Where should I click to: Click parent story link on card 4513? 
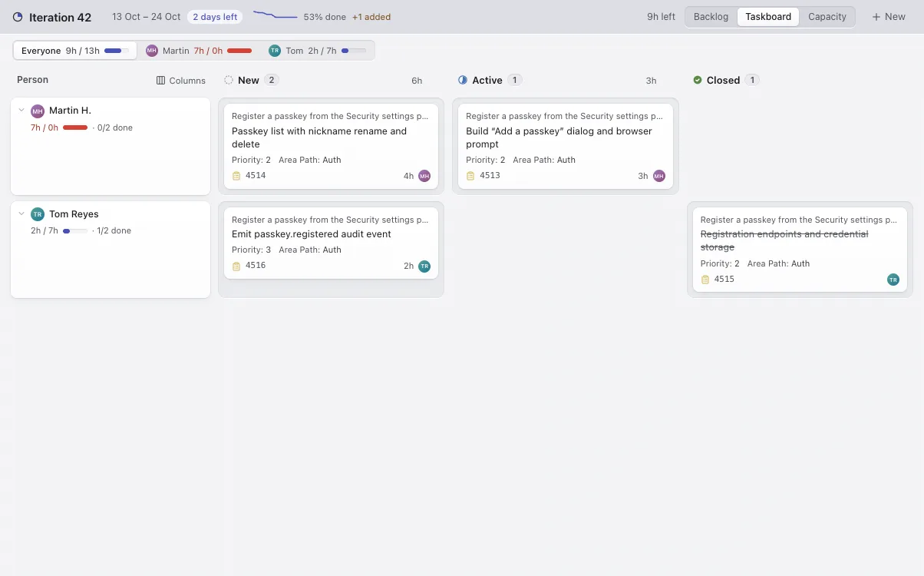point(564,117)
